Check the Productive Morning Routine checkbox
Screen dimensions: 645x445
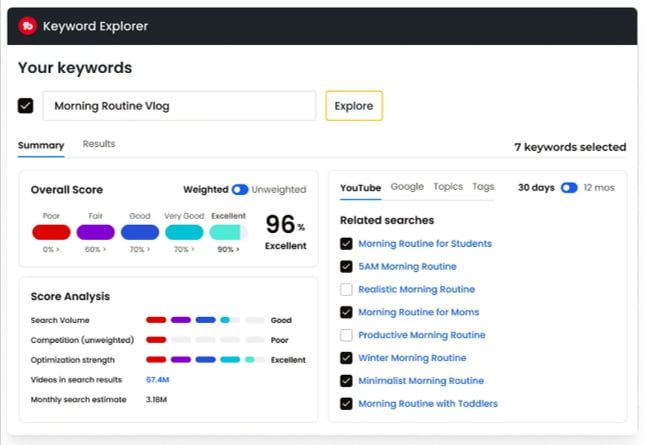tap(346, 335)
